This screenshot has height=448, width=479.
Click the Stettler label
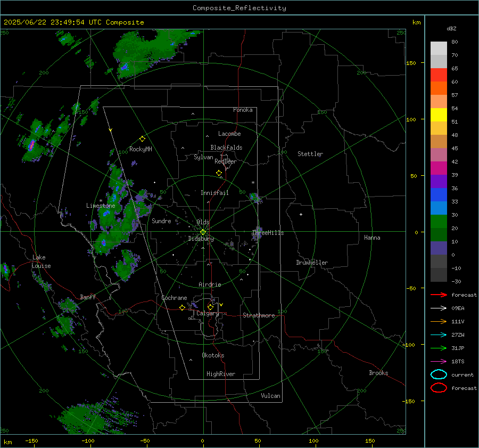pos(310,154)
